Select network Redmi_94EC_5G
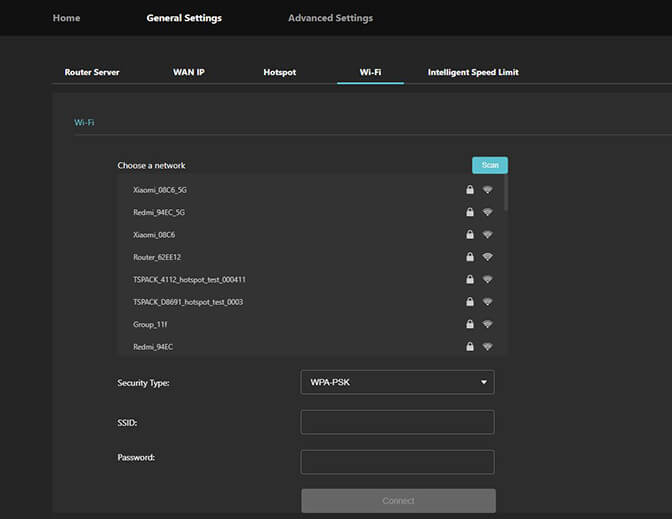 click(x=159, y=212)
